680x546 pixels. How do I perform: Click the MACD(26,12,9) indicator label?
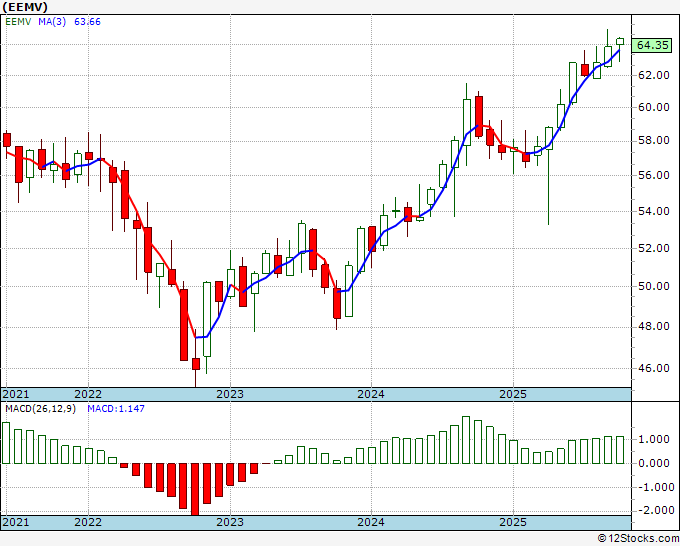click(40, 409)
